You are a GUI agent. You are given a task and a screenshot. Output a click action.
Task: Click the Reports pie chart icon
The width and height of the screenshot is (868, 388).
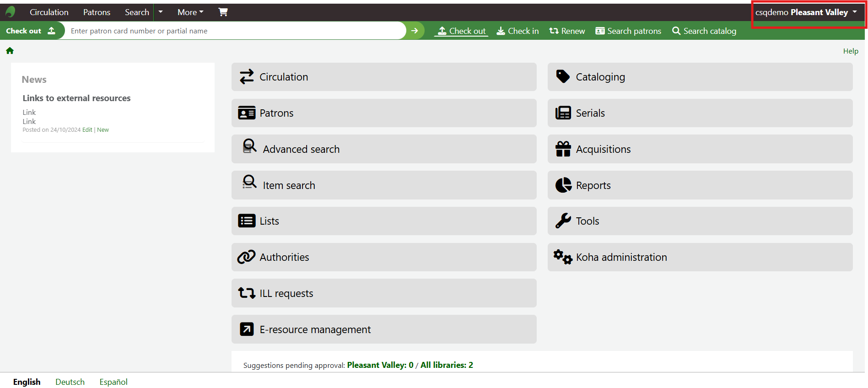pyautogui.click(x=563, y=185)
